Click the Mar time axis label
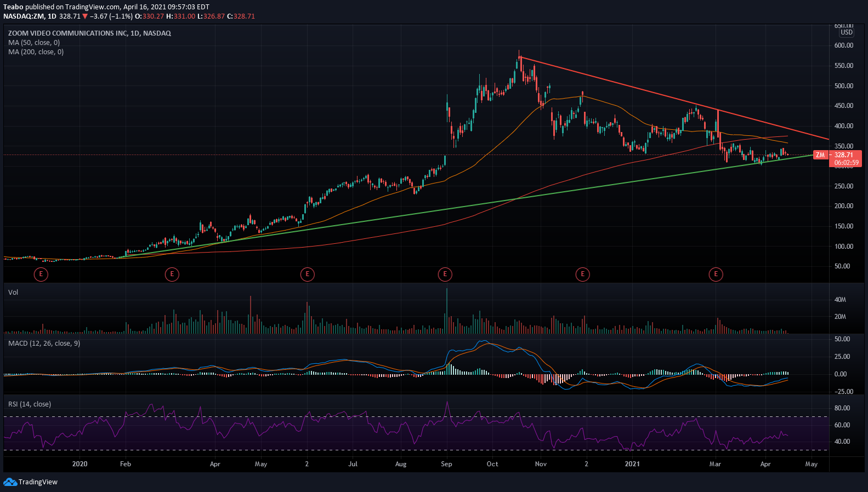Viewport: 868px width, 492px height. 715,464
